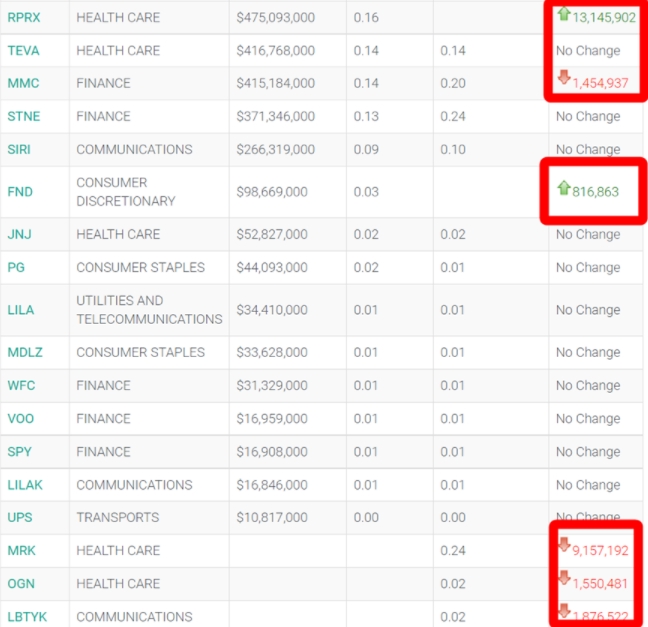Click 0.20 portfolio percent in MMC row
This screenshot has width=648, height=627.
click(453, 83)
